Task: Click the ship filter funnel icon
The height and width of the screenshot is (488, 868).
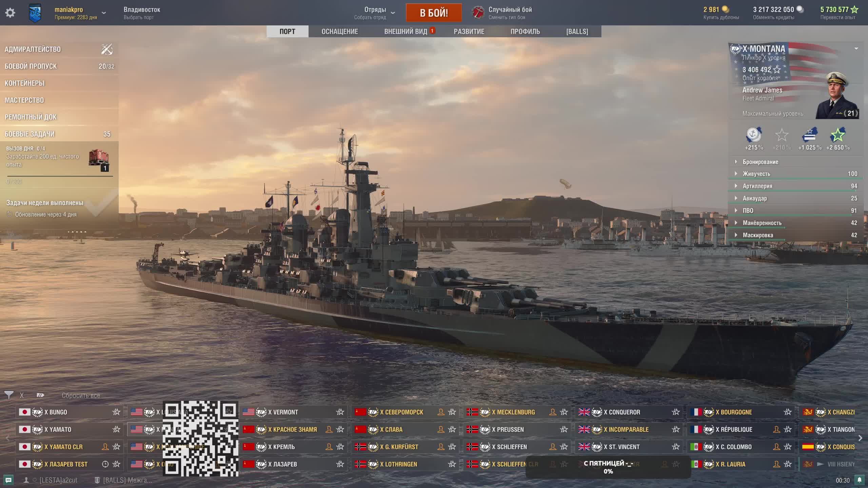Action: (x=9, y=395)
